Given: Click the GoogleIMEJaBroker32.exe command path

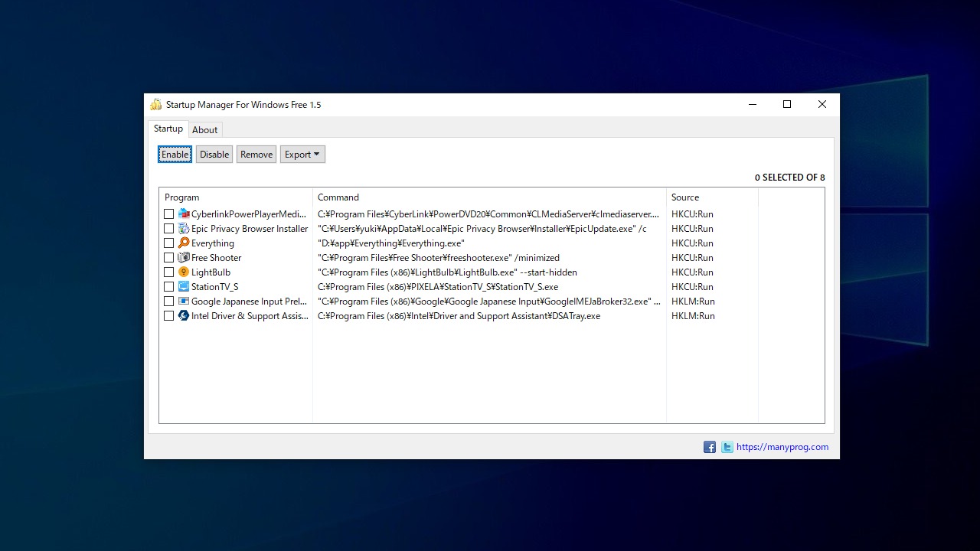Looking at the screenshot, I should (489, 302).
